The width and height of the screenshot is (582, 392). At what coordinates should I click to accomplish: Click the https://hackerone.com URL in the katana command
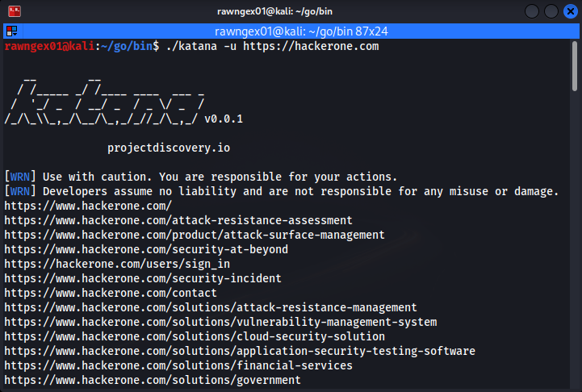point(311,47)
